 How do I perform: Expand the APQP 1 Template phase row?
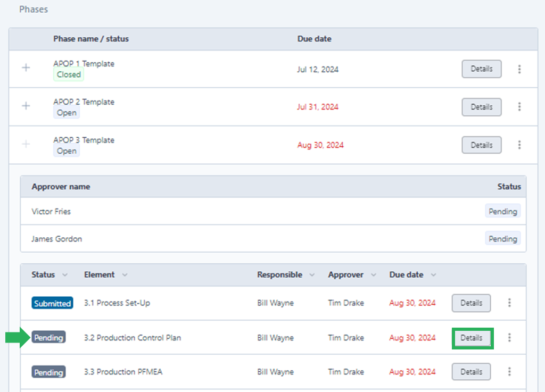26,68
